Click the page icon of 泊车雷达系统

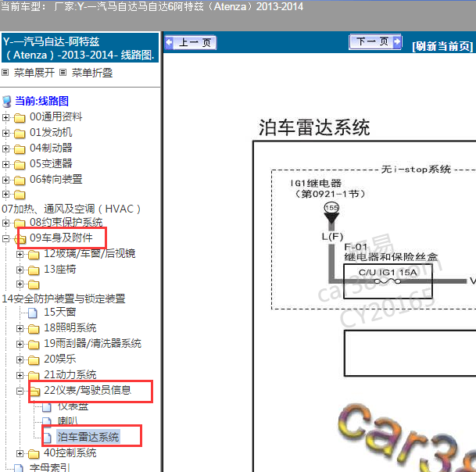[x=48, y=438]
